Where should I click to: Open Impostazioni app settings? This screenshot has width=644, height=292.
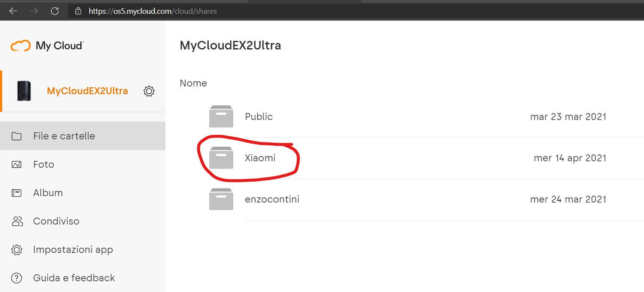(x=73, y=250)
